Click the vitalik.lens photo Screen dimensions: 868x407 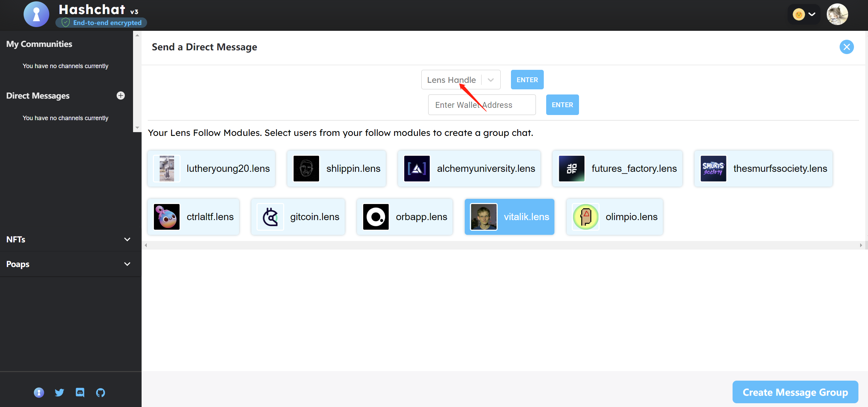(x=484, y=217)
